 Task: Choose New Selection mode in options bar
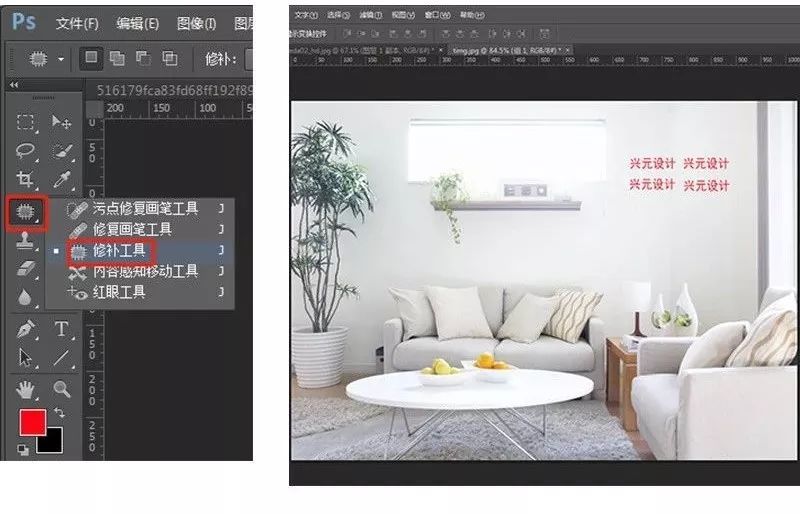[x=91, y=58]
